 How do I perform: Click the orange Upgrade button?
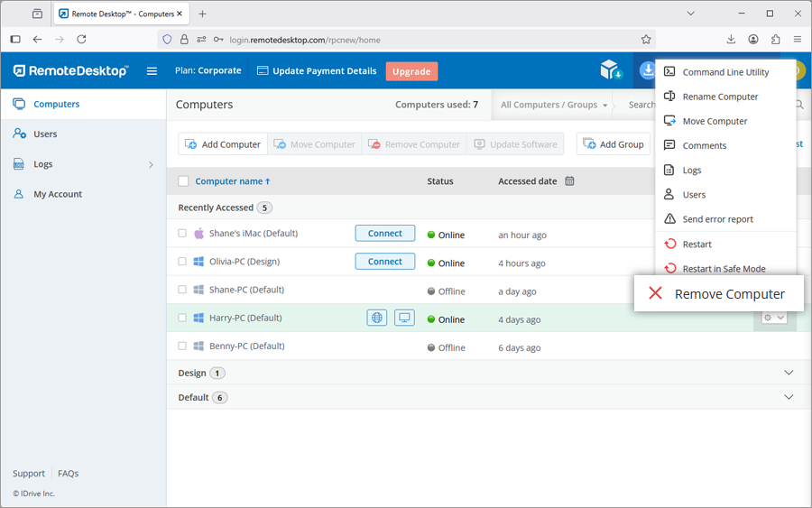[411, 71]
